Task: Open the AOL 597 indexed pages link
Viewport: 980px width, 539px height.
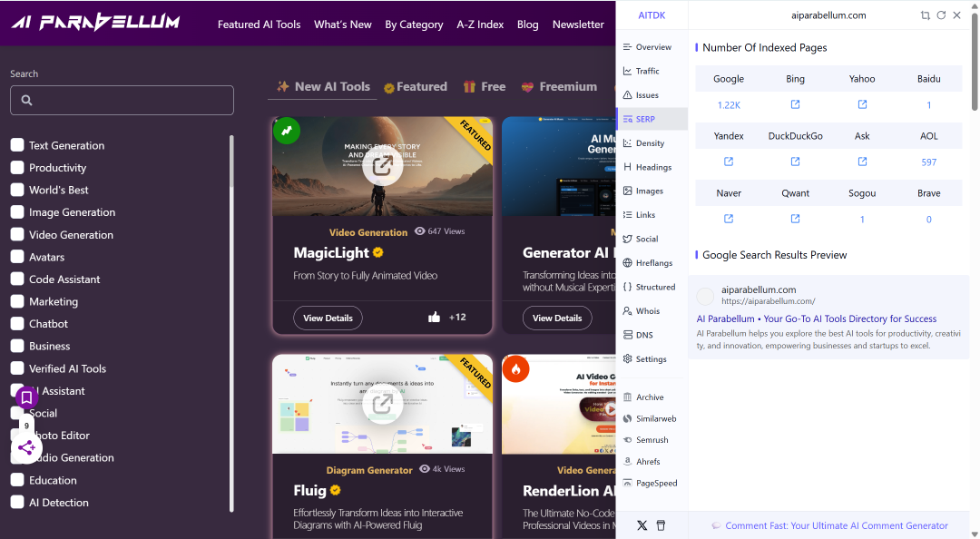Action: 929,162
